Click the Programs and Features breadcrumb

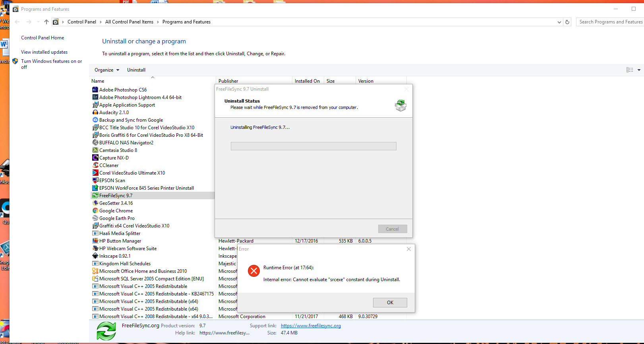186,22
